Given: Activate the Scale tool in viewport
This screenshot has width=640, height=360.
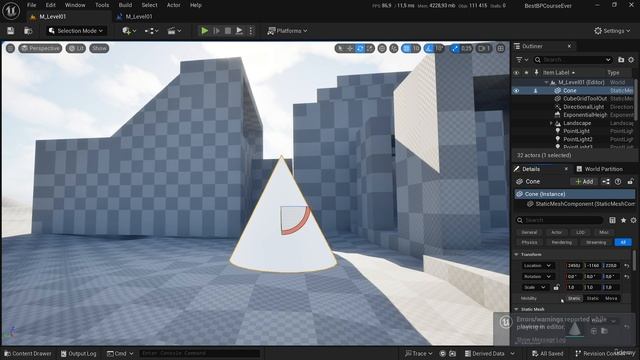Looking at the screenshot, I should click(x=369, y=48).
